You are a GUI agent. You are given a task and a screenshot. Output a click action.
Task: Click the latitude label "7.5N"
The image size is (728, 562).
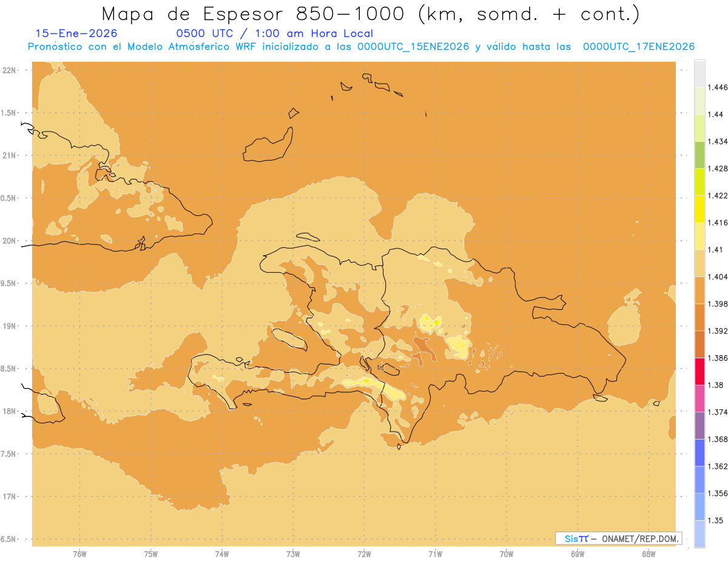coord(9,454)
